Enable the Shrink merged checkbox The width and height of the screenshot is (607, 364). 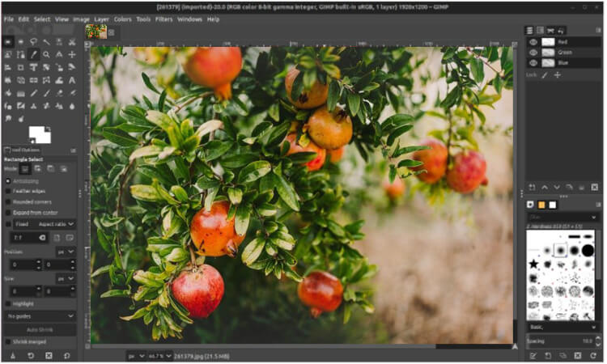(8, 342)
